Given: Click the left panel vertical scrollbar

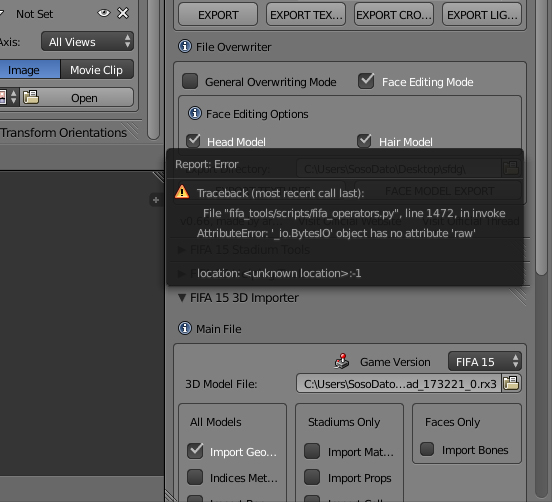Looking at the screenshot, I should 153,70.
